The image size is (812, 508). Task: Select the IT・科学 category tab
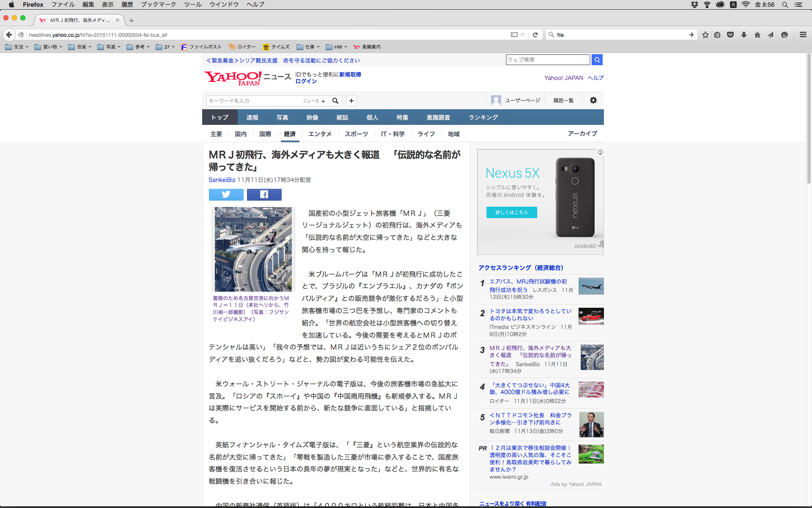392,134
